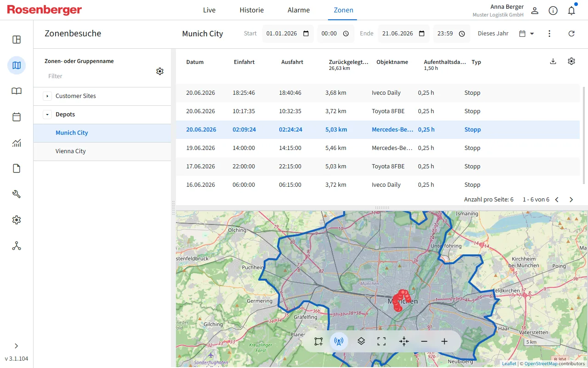Expand the sidebar with chevron arrow
The height and width of the screenshot is (368, 588).
[x=17, y=346]
